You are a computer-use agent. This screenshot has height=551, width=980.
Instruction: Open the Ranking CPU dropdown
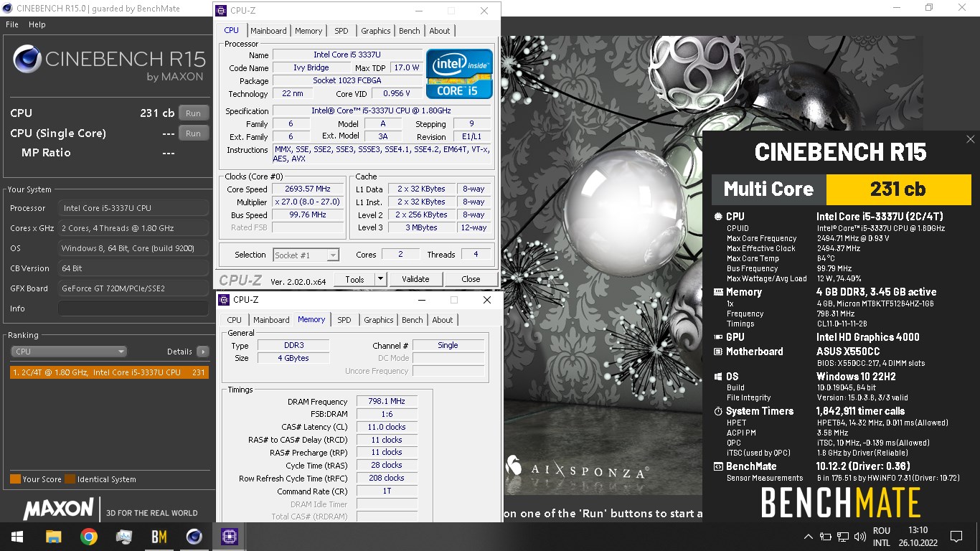click(69, 352)
